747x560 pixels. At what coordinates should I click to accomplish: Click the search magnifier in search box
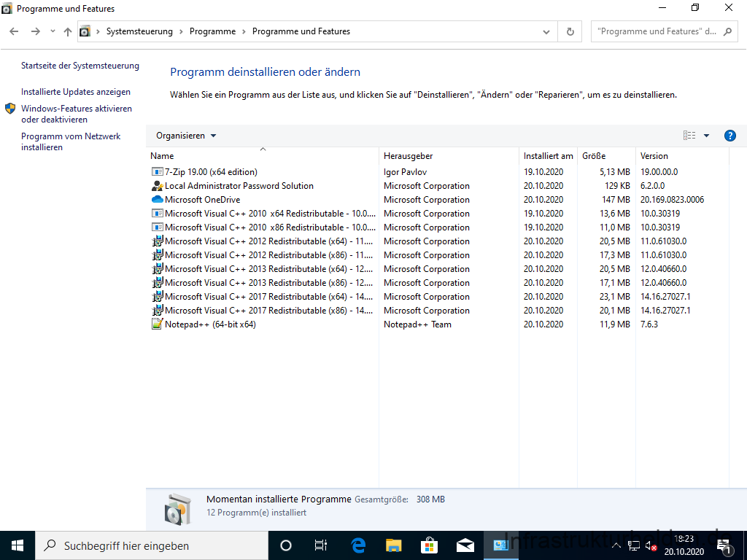click(x=727, y=31)
